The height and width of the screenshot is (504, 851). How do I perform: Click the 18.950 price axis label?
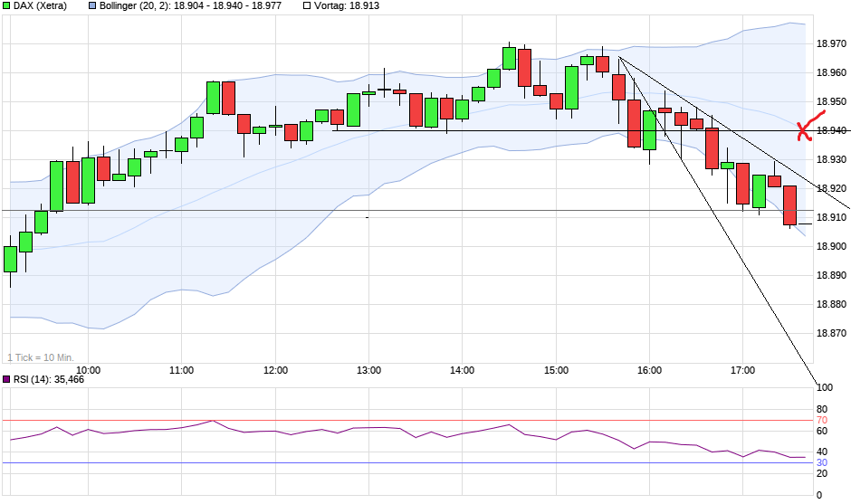(831, 101)
